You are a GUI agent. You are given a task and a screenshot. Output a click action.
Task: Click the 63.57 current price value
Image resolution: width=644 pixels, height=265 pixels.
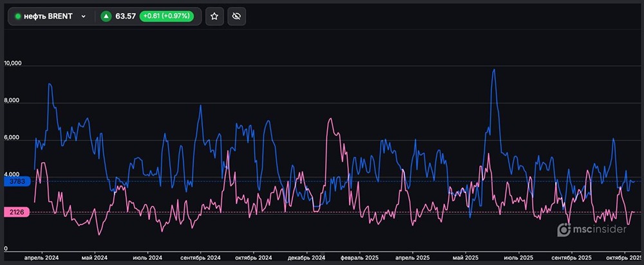126,16
